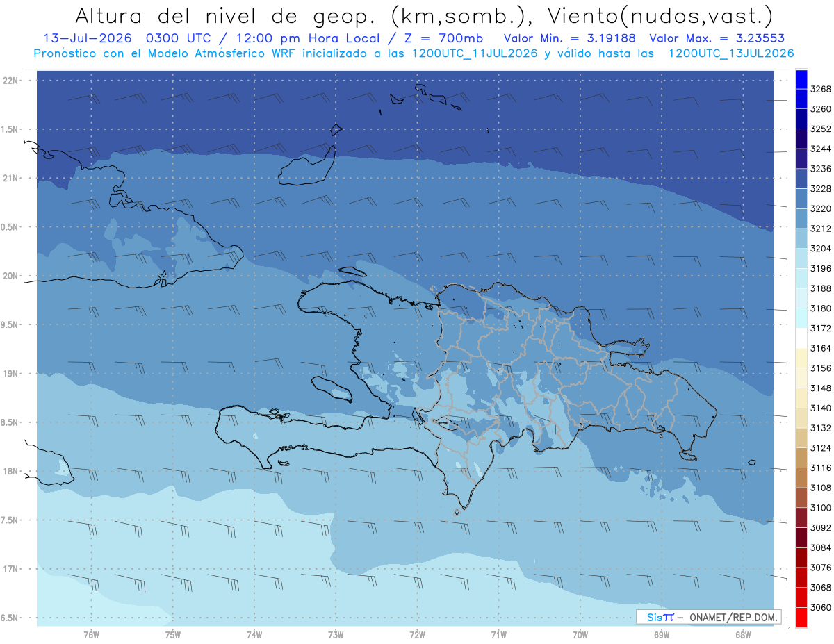Click the '12:00 pm Hora Local' text
This screenshot has width=834, height=644.
point(307,38)
